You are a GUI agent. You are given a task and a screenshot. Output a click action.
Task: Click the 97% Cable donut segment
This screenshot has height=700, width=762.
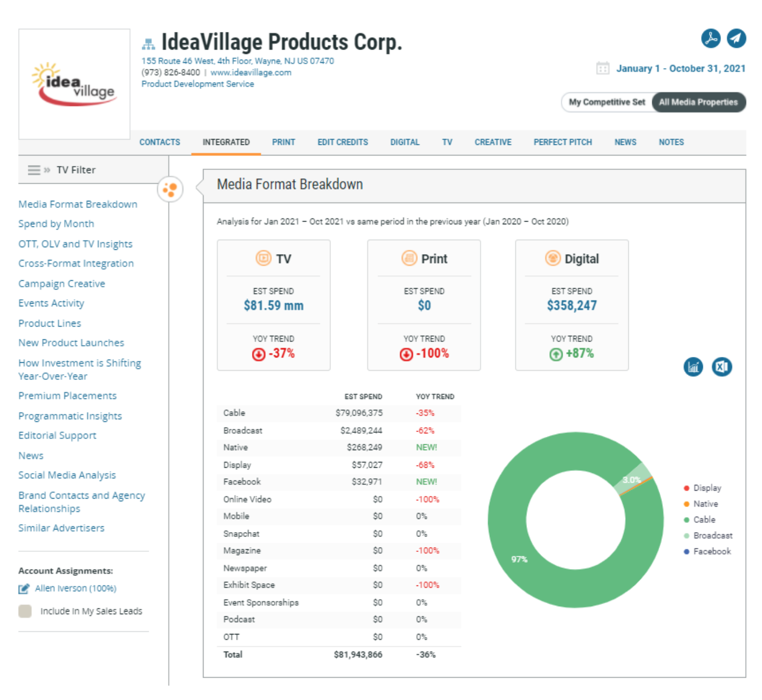520,559
